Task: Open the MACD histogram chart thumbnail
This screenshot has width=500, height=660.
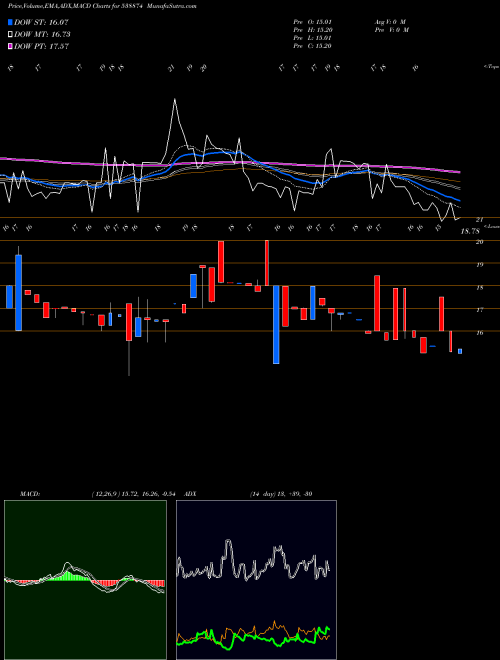Action: pyautogui.click(x=85, y=580)
